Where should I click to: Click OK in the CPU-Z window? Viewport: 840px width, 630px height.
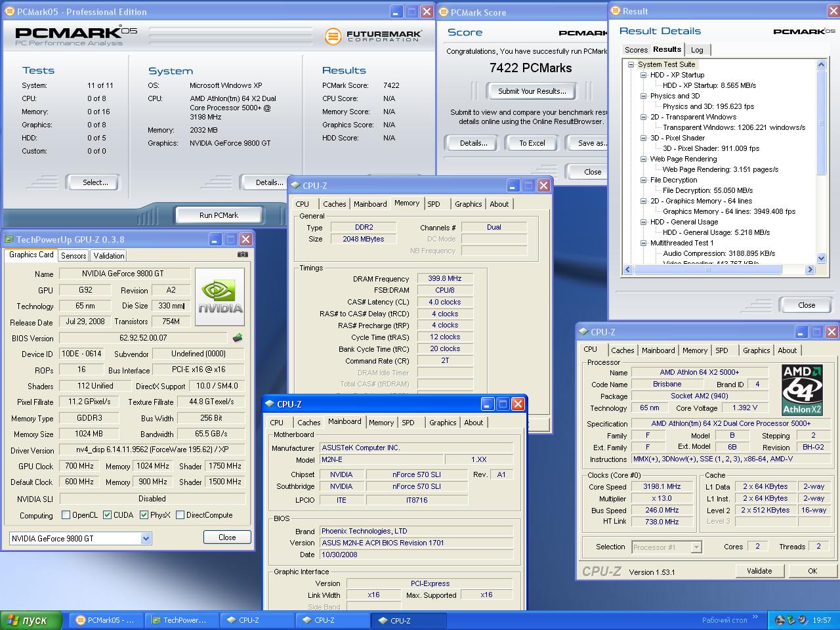click(x=812, y=571)
